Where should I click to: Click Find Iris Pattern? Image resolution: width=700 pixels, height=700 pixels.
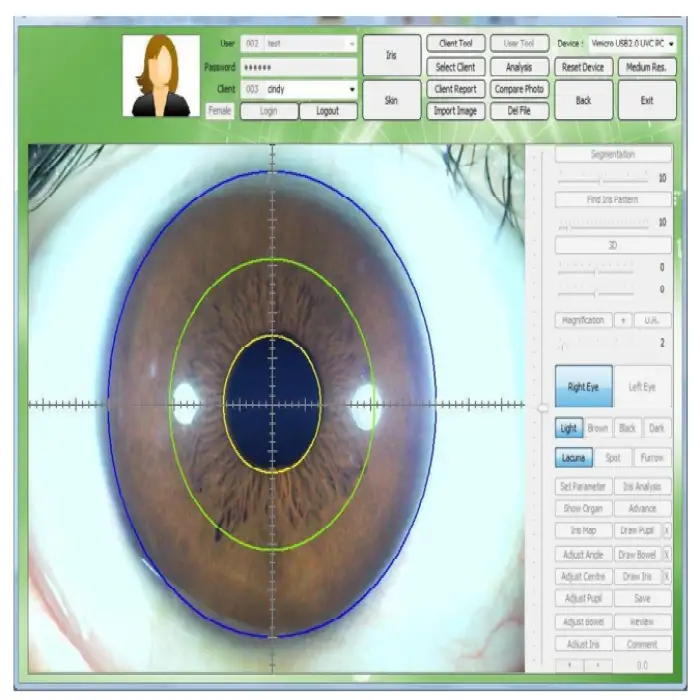coord(612,199)
